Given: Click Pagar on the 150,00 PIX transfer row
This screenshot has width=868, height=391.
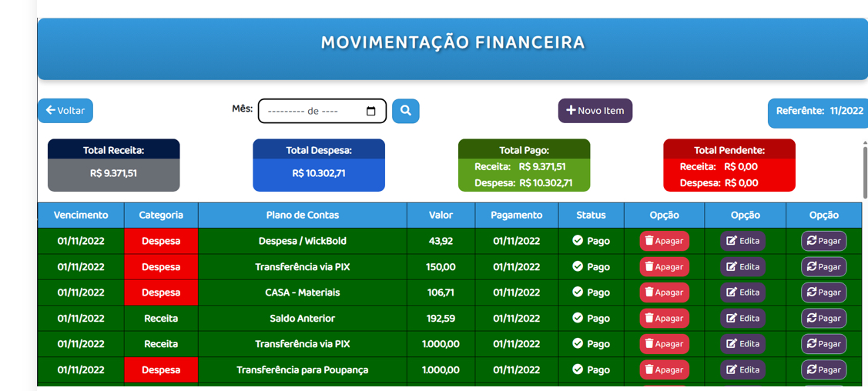Looking at the screenshot, I should click(824, 266).
